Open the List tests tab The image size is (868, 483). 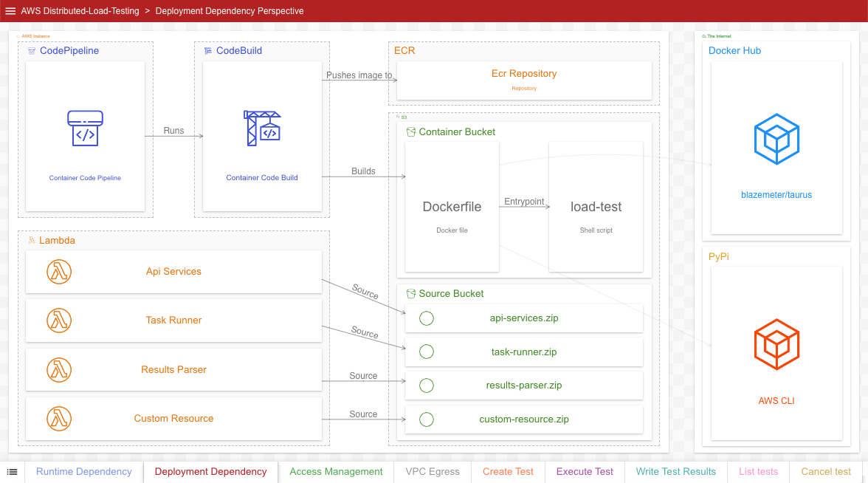click(x=759, y=472)
